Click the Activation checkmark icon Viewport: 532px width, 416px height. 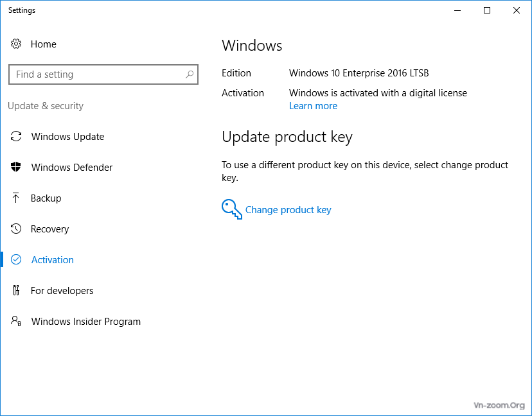click(16, 259)
